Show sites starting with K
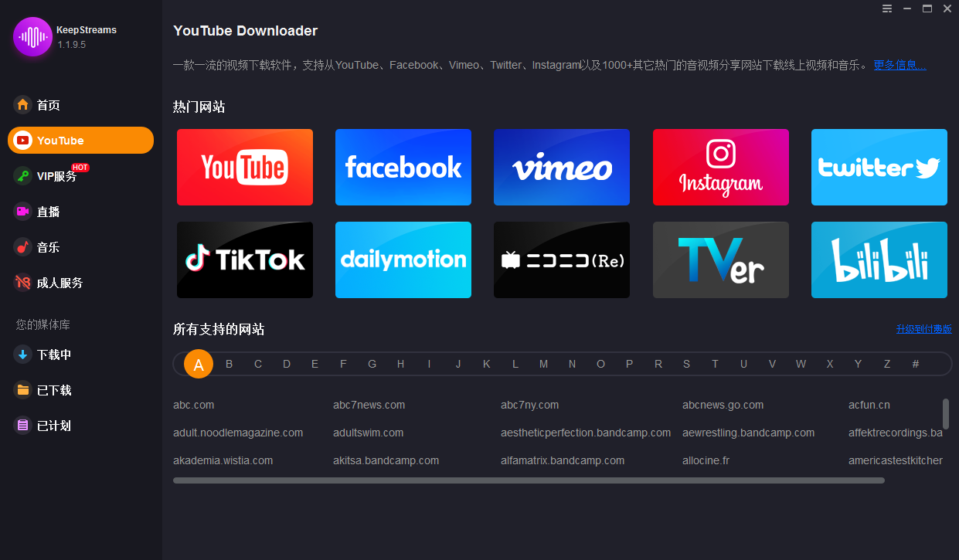 (x=486, y=364)
